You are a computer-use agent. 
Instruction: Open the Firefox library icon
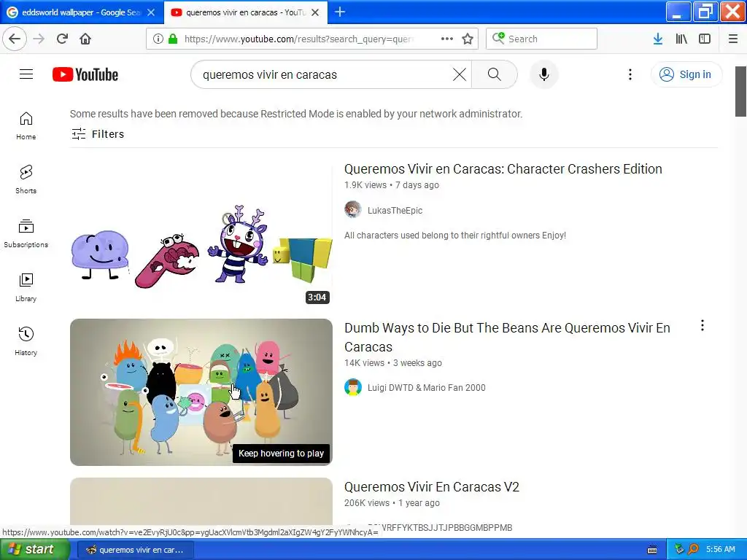(x=681, y=39)
